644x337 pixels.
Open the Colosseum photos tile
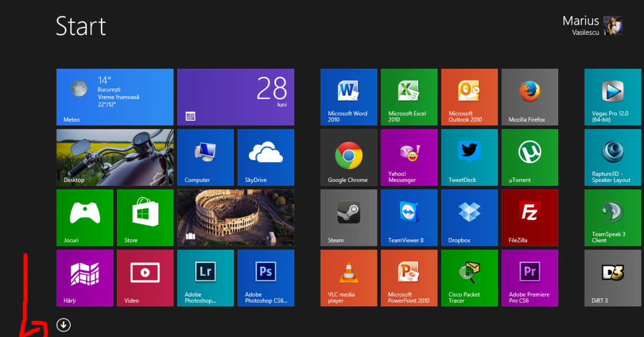[x=236, y=218]
